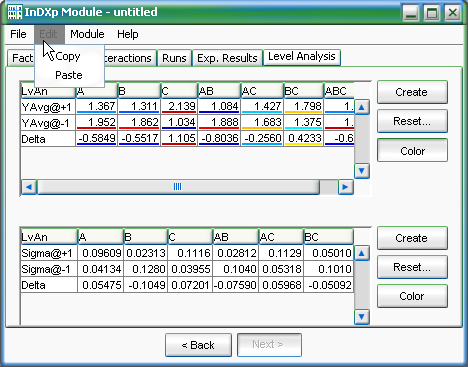Choose Copy from the Edit menu
The width and height of the screenshot is (468, 367).
(68, 56)
